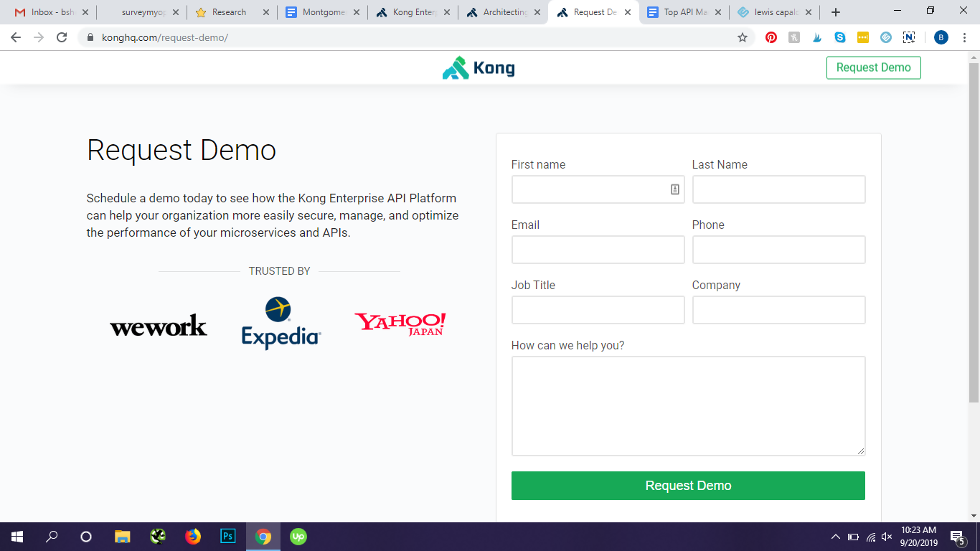
Task: Reload the current page
Action: tap(62, 37)
